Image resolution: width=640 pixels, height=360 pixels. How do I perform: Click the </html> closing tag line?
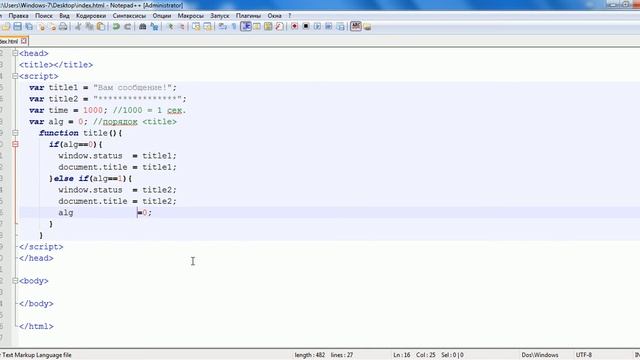tap(36, 327)
